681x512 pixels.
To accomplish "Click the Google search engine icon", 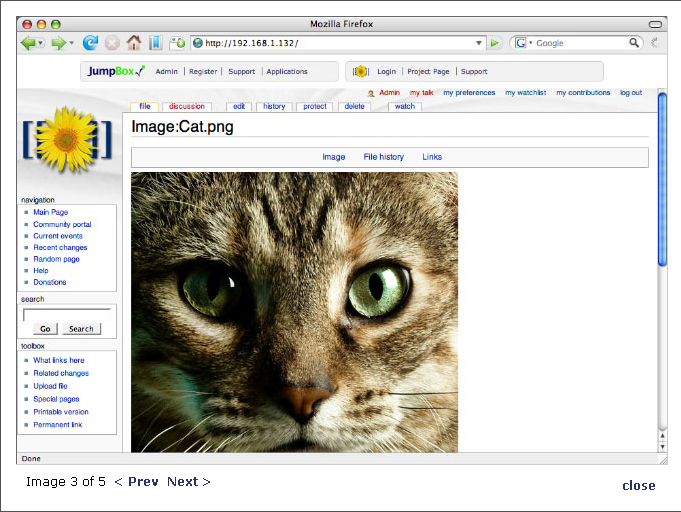I will coord(520,43).
